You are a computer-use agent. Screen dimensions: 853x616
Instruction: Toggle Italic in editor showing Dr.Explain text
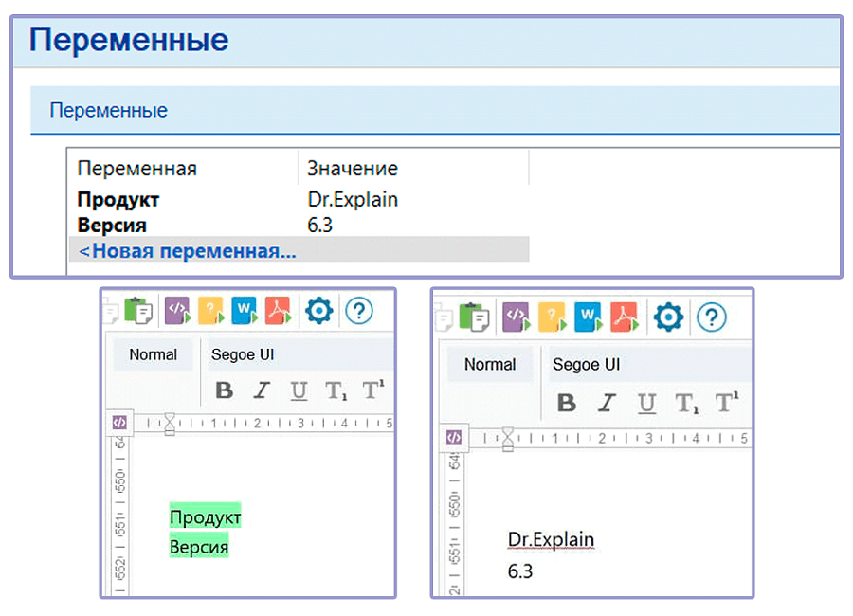[607, 403]
